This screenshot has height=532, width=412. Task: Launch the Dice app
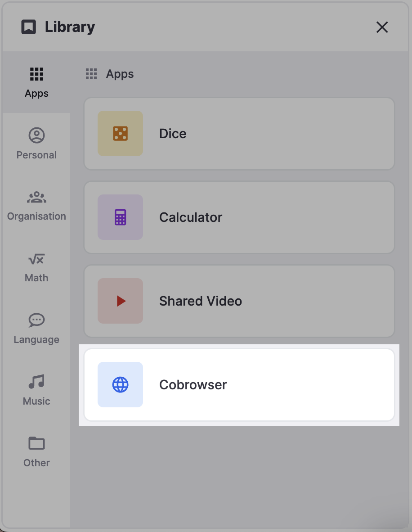click(x=239, y=134)
